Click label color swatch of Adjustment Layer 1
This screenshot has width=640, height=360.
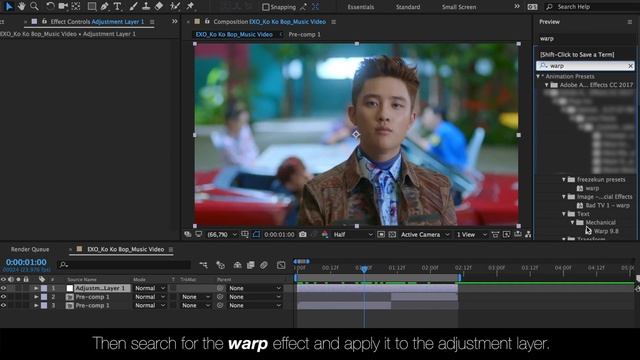pos(44,288)
